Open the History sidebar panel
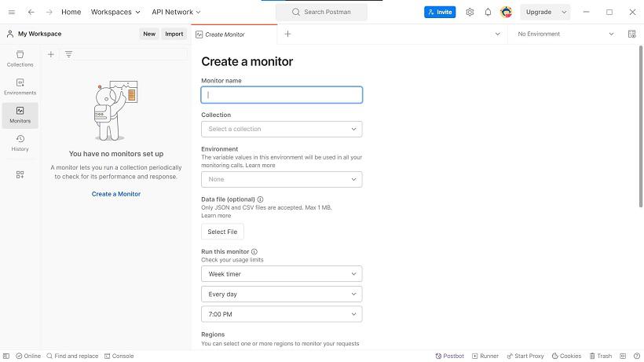The height and width of the screenshot is (362, 644). 20,143
